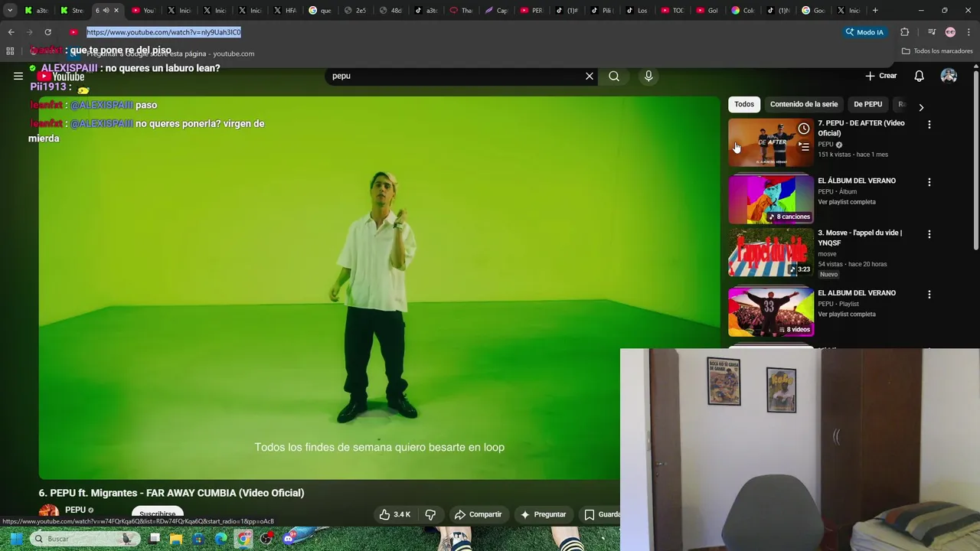980x551 pixels.
Task: Open the PEPU channel name link
Action: [75, 510]
